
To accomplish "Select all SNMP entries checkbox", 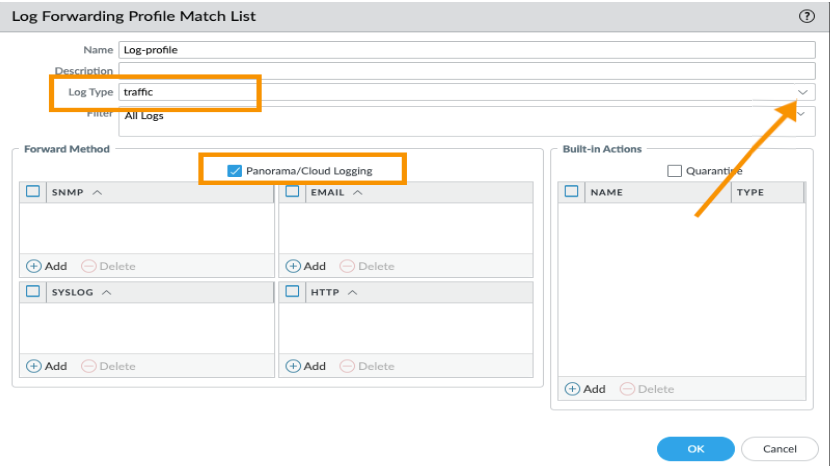I will (x=33, y=192).
